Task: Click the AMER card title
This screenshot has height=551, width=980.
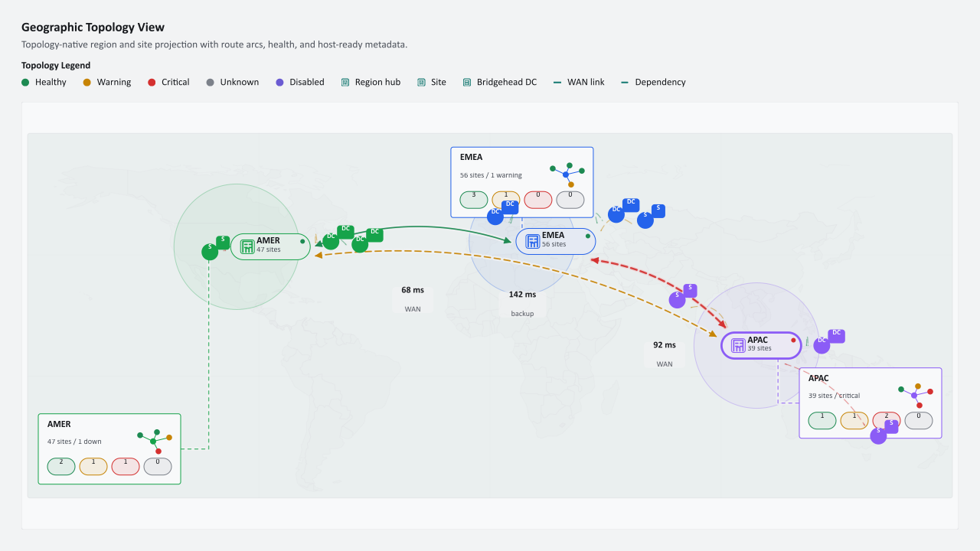Action: click(59, 424)
